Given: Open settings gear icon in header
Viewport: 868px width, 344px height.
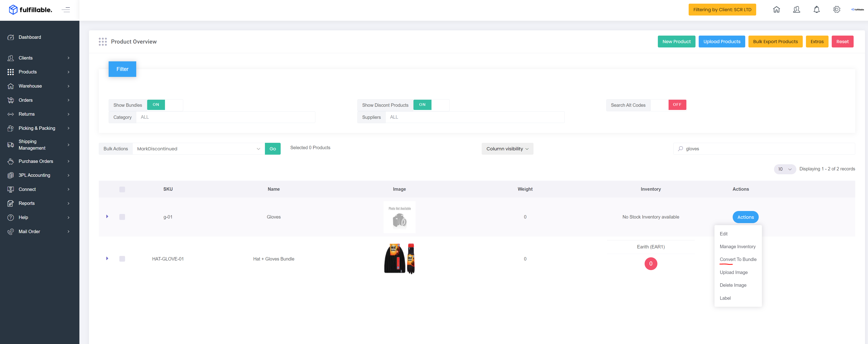Looking at the screenshot, I should pos(837,9).
